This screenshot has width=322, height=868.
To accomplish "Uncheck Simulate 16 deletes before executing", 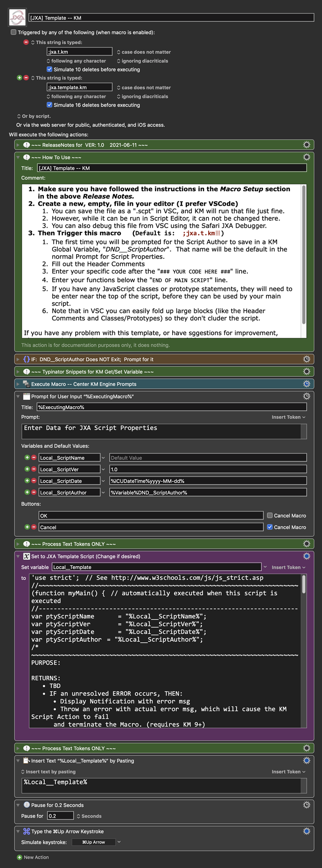I will click(49, 105).
